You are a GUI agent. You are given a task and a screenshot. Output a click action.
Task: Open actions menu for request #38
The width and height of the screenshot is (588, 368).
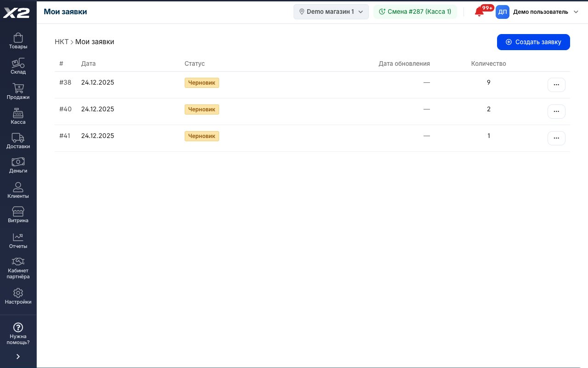tap(556, 85)
